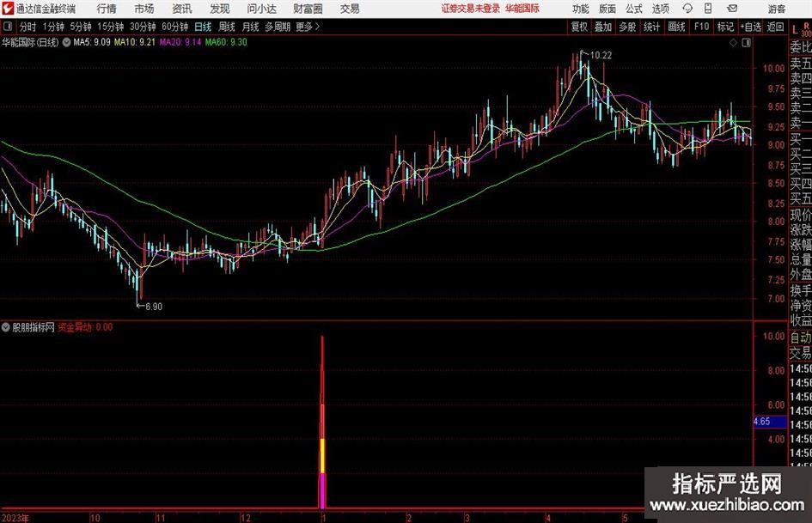Viewport: 812px width, 523px height.
Task: Open the mobile phone icon in title bar
Action: tap(708, 9)
